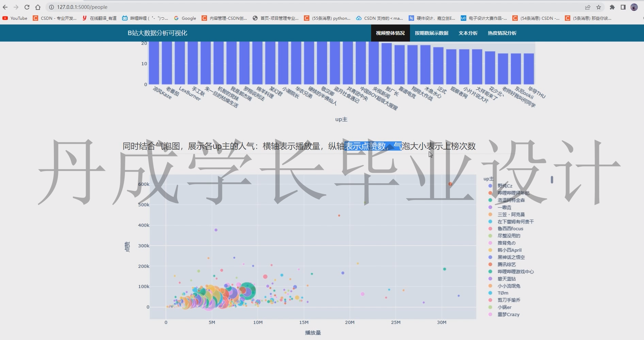Toggle the 野纯Cz legend series
Viewport: 644px width, 340px height.
(501, 186)
